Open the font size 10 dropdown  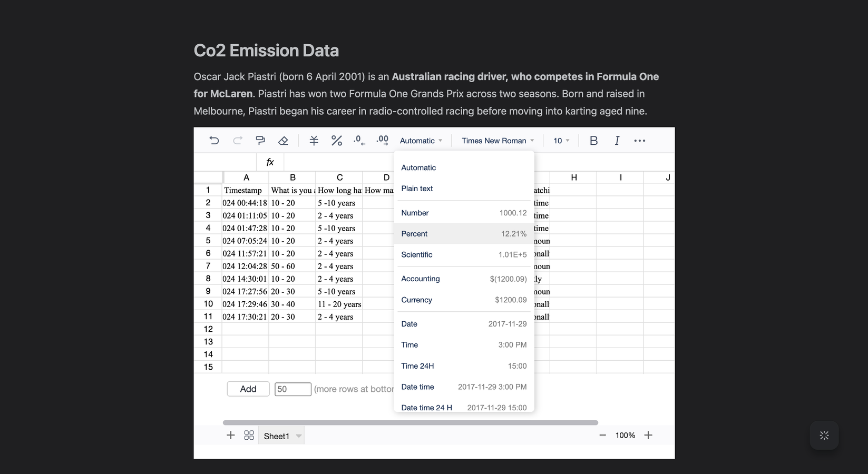[x=561, y=141]
